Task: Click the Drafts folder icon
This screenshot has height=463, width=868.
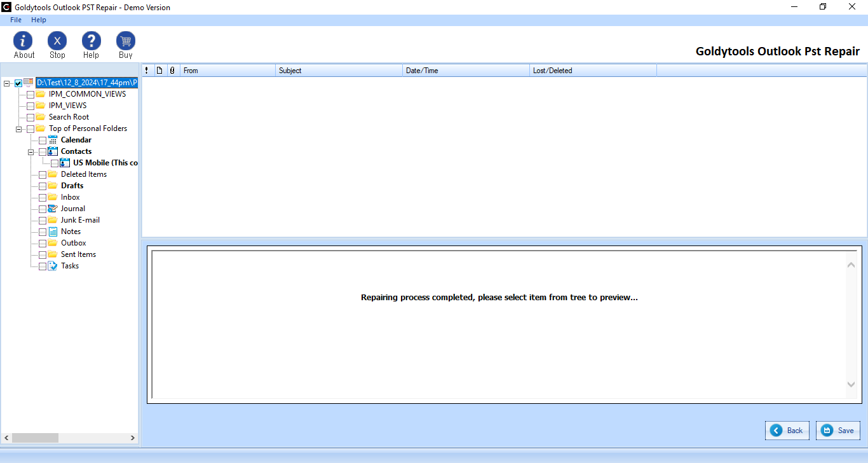Action: pyautogui.click(x=53, y=186)
